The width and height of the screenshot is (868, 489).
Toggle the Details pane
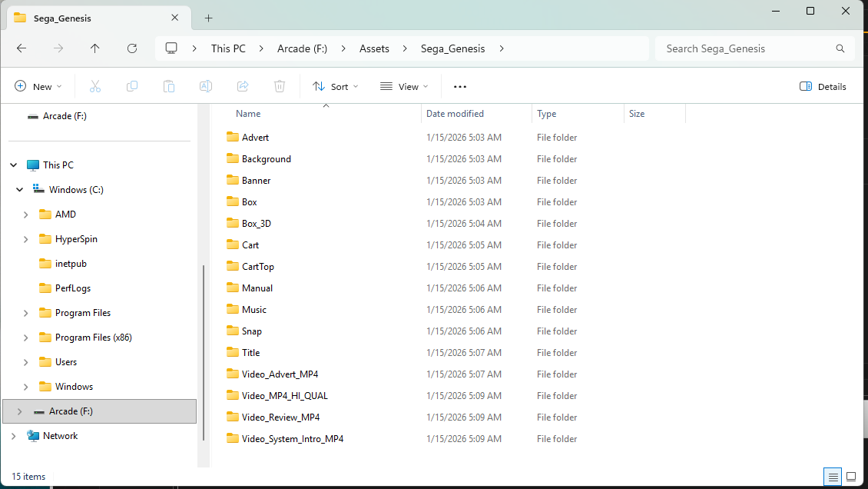[823, 87]
